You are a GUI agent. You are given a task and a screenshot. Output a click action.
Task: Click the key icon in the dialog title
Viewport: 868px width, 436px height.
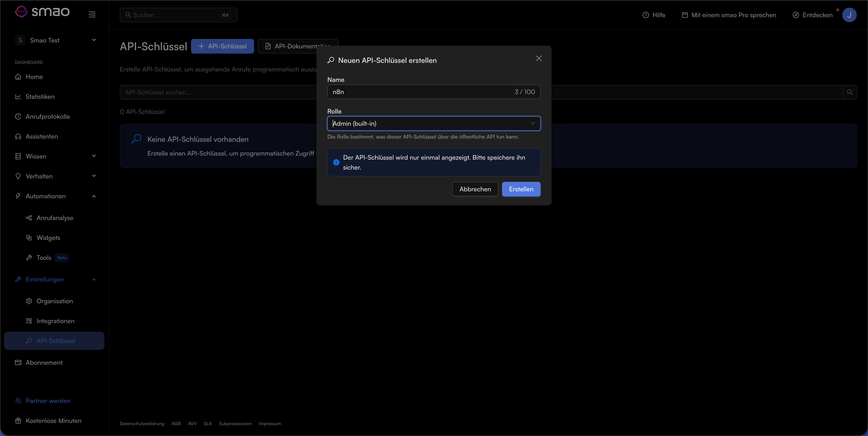click(x=331, y=60)
